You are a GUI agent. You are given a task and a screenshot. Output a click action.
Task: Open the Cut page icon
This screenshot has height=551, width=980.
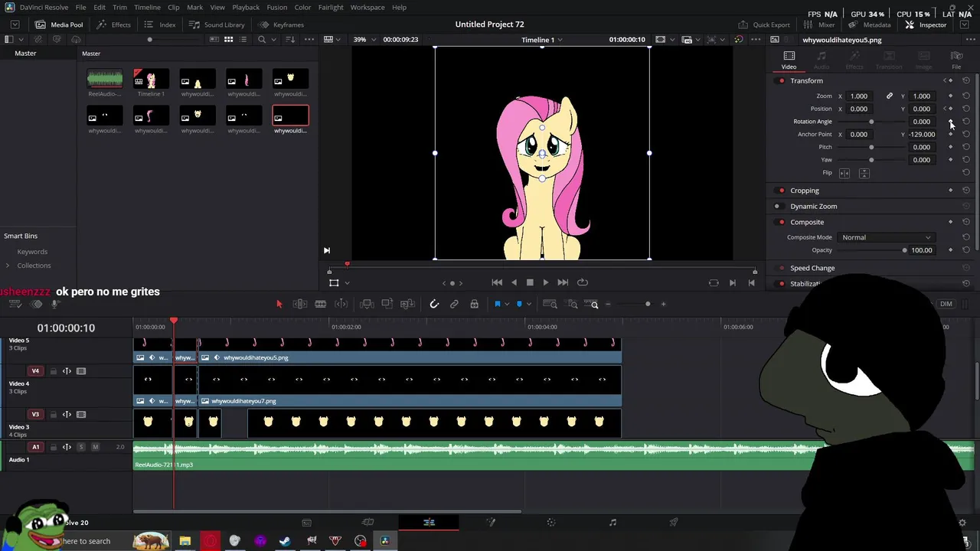[367, 522]
